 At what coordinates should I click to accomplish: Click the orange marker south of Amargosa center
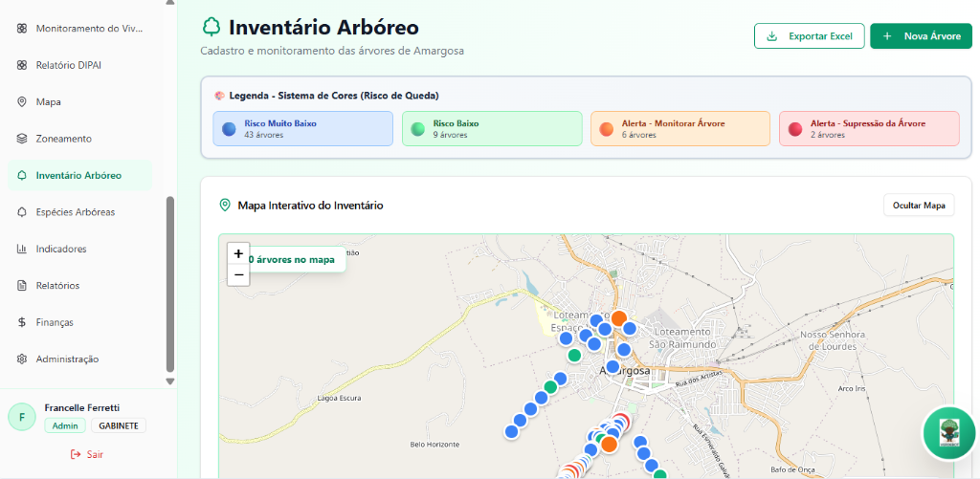click(609, 445)
